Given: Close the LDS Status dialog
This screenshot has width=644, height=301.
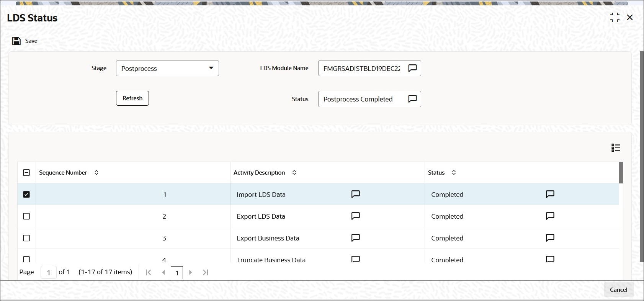Looking at the screenshot, I should coord(630,18).
